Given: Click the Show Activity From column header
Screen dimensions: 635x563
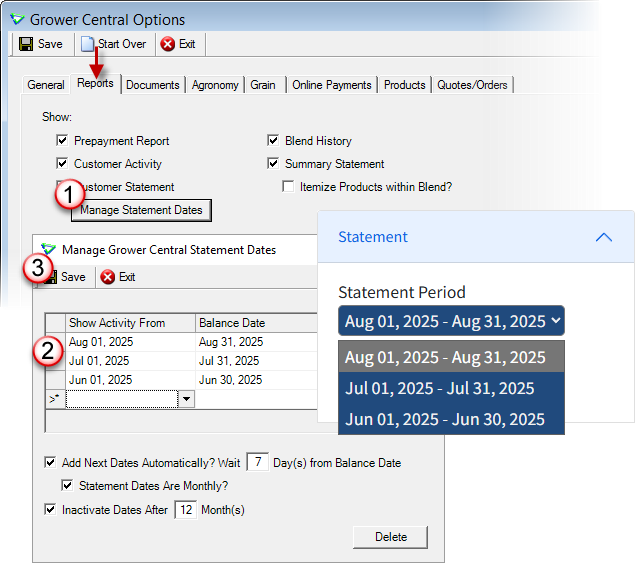Looking at the screenshot, I should 130,323.
